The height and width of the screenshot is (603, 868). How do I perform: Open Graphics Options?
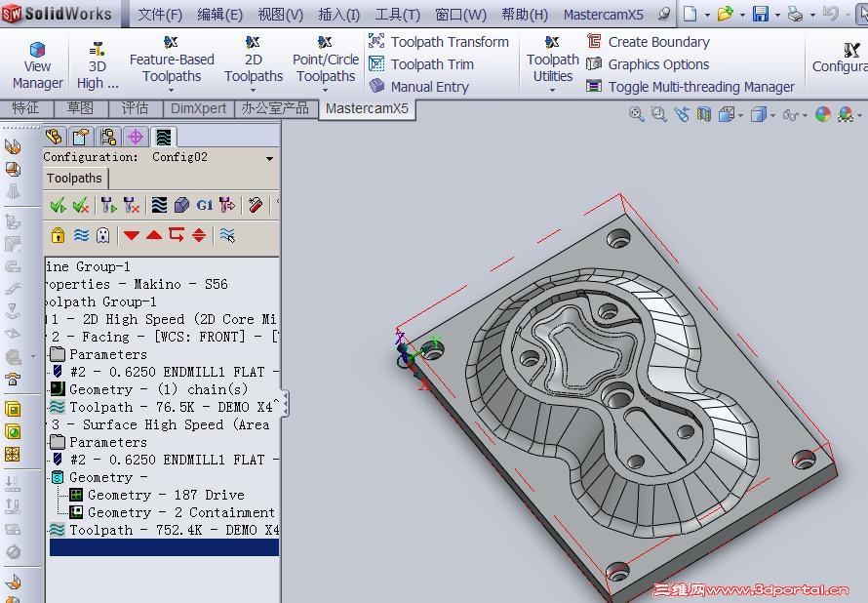point(648,64)
